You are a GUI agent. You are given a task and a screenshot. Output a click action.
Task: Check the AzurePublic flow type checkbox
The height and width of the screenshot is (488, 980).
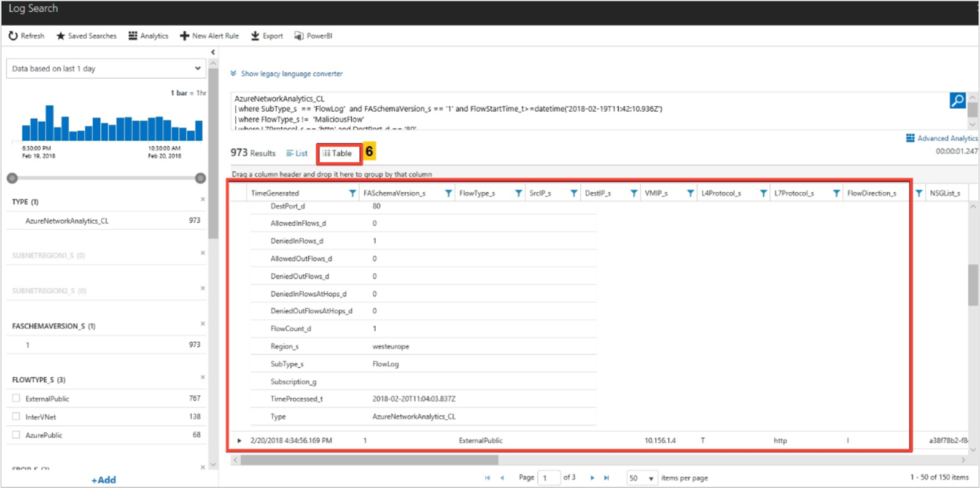pos(16,435)
